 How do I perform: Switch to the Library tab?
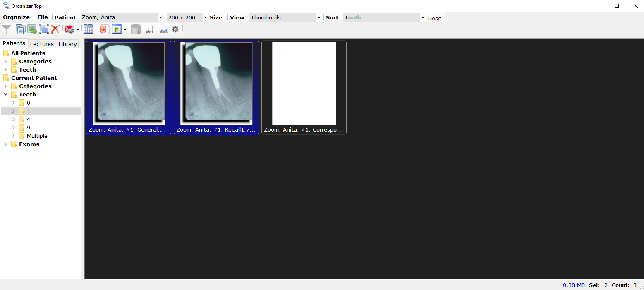(x=67, y=44)
